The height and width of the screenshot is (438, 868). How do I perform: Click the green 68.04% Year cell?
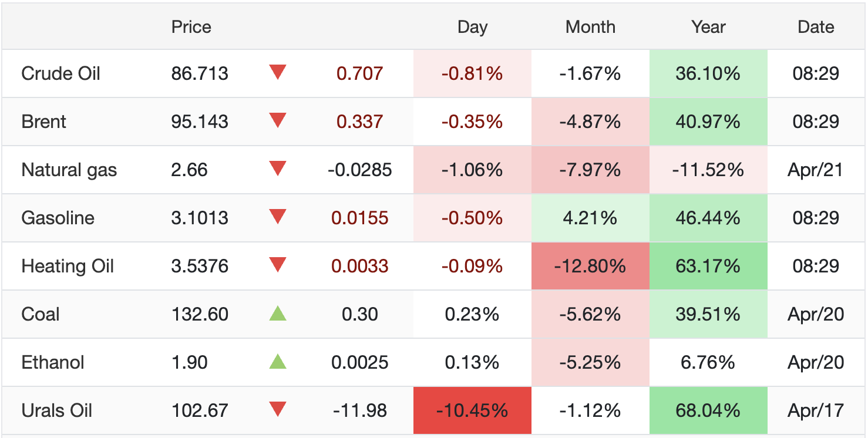[708, 410]
